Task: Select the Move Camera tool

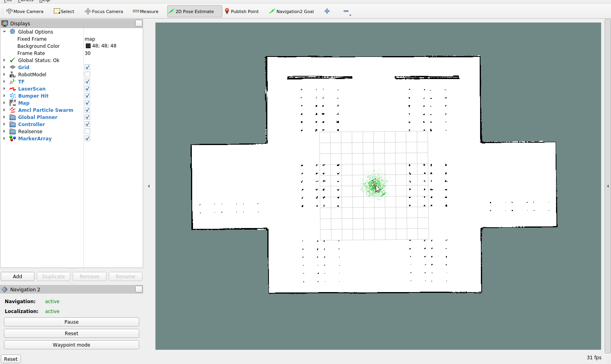Action: (x=25, y=11)
